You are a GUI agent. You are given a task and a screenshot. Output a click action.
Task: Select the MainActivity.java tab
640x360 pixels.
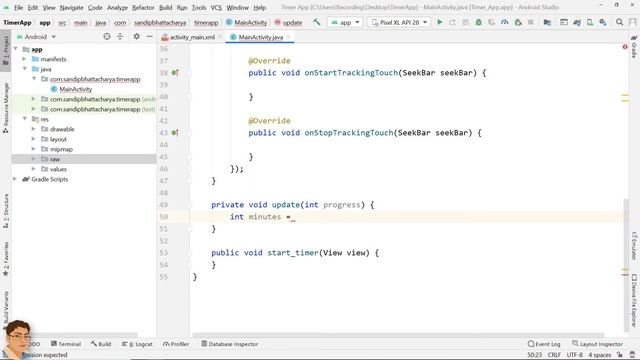coord(260,37)
